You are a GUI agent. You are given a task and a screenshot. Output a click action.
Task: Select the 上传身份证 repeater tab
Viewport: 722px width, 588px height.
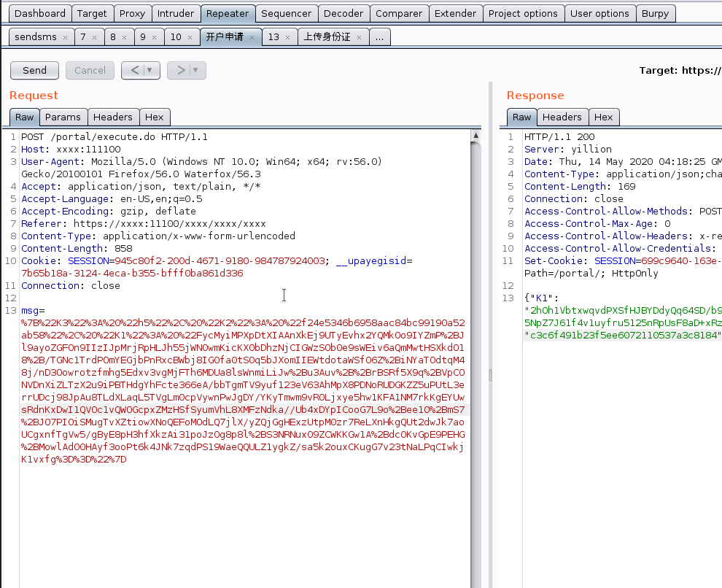(327, 36)
